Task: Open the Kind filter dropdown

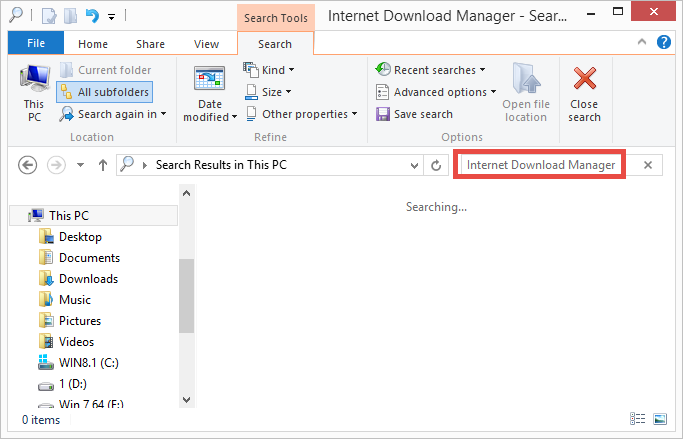Action: 269,70
